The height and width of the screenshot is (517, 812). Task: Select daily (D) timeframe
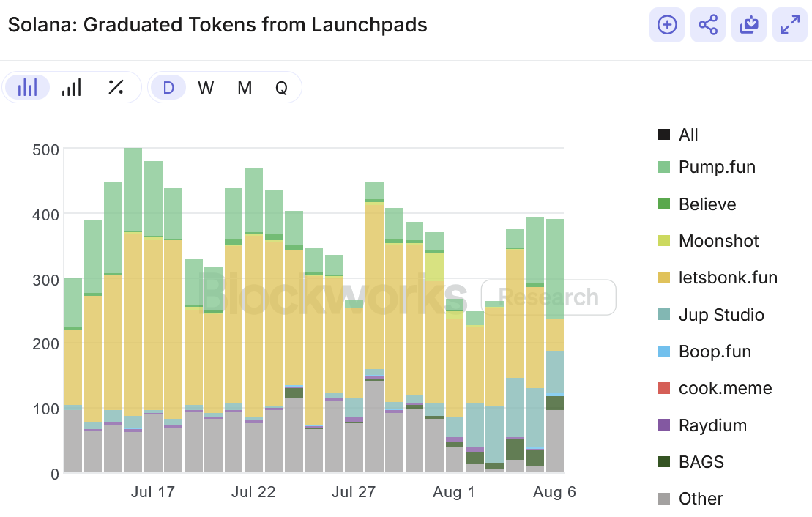(168, 88)
